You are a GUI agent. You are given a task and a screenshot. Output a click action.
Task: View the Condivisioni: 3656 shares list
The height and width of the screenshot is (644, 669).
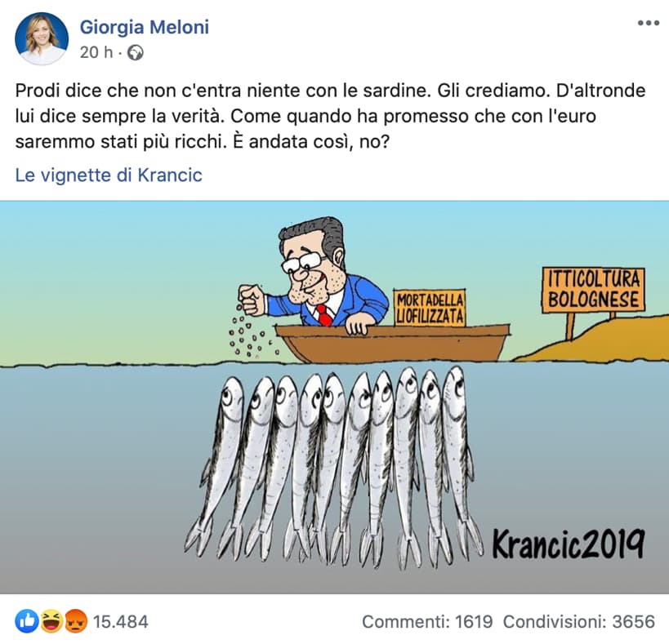click(579, 622)
